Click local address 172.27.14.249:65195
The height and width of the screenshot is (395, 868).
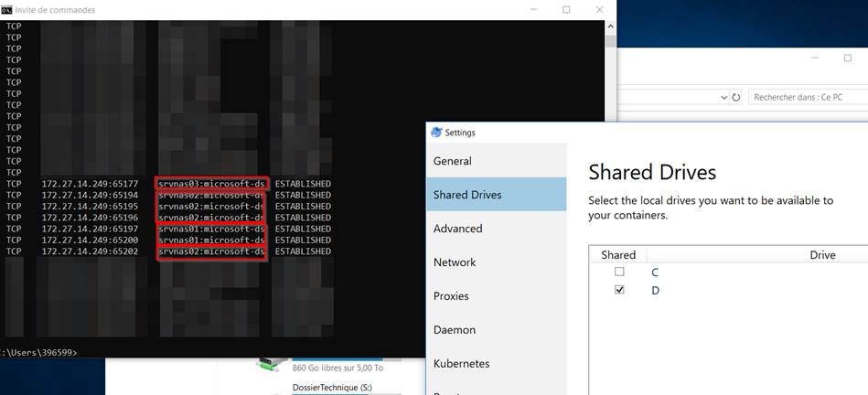pos(90,207)
